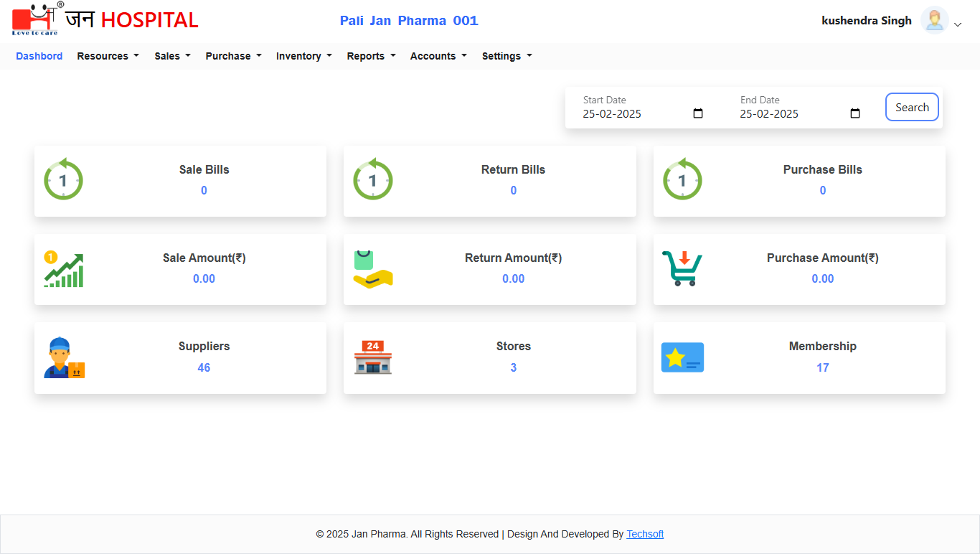Click the Return Bills clock icon
Viewport: 980px width, 554px height.
pyautogui.click(x=372, y=179)
